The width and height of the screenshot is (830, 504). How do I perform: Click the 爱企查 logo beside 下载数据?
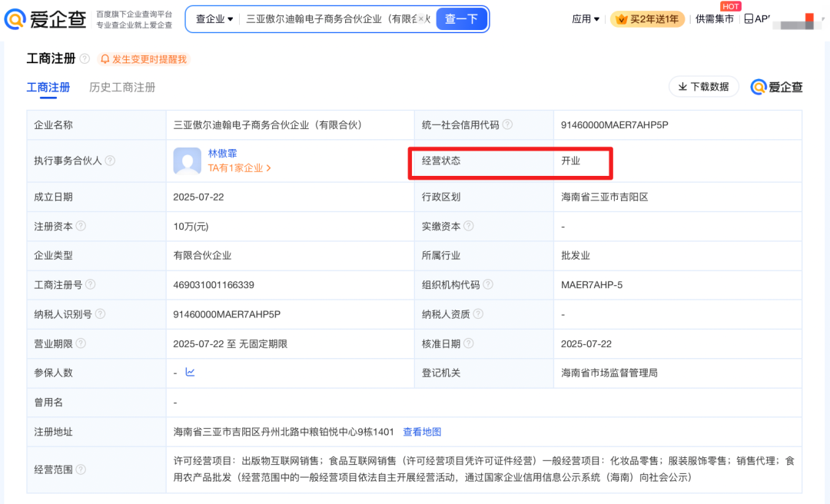(776, 87)
